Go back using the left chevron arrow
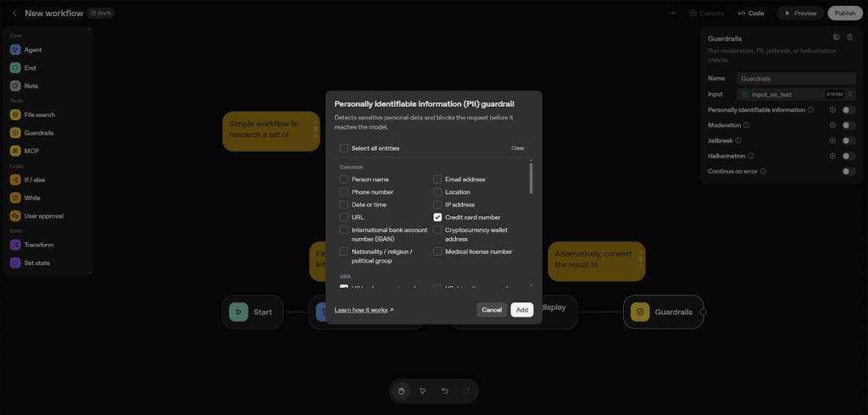 click(14, 14)
